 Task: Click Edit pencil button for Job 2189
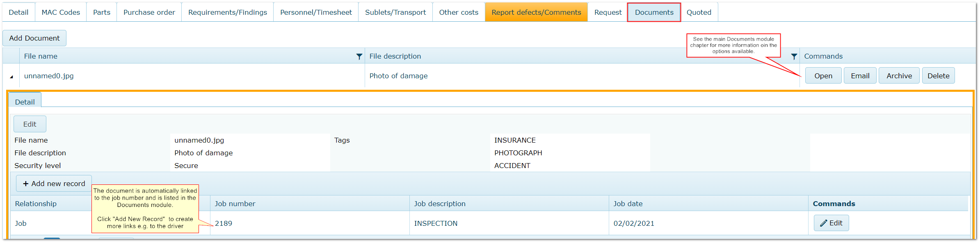pyautogui.click(x=831, y=223)
